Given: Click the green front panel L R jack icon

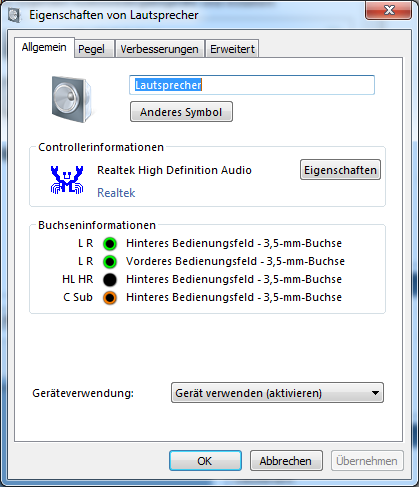Looking at the screenshot, I should [x=110, y=262].
